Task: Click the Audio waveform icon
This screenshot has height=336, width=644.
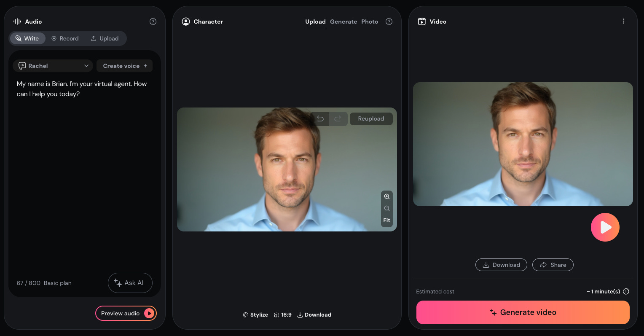Action: tap(17, 22)
